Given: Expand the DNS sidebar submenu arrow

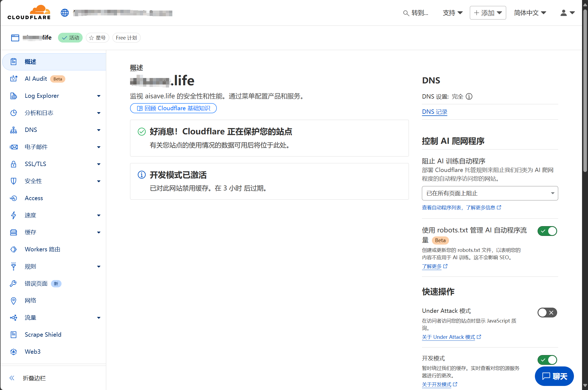Looking at the screenshot, I should click(x=99, y=130).
